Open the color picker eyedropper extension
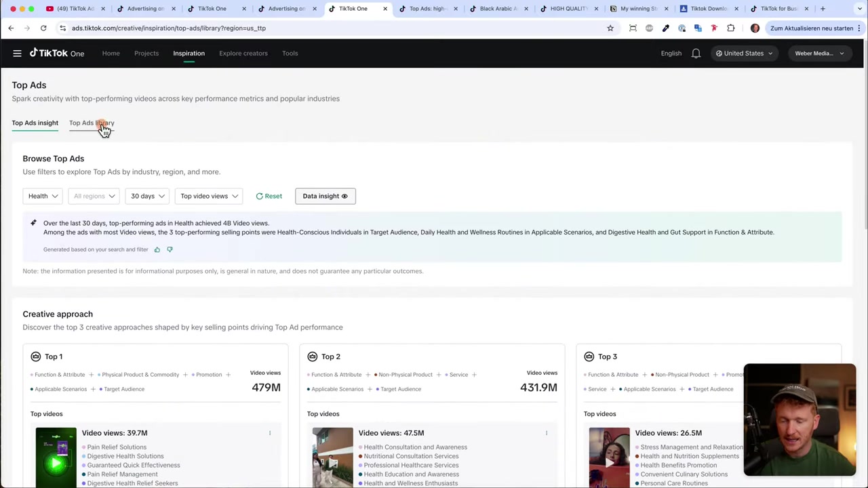The image size is (868, 488). [665, 28]
